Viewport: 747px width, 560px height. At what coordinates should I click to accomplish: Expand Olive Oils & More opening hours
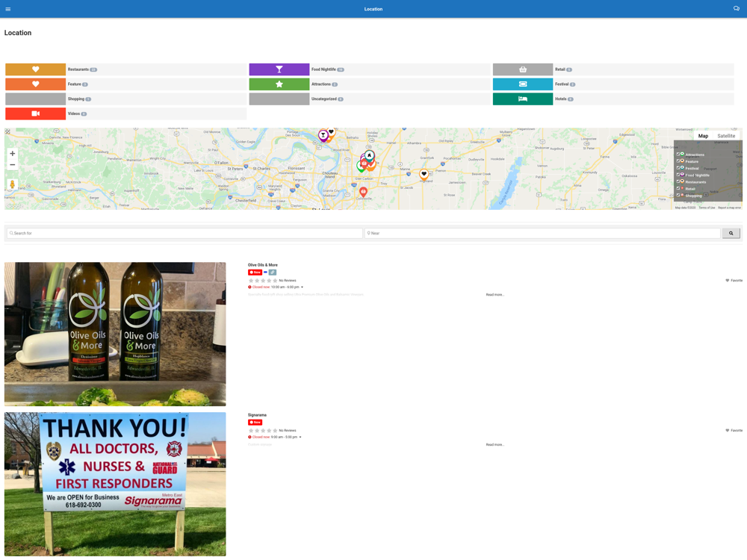[x=302, y=287]
